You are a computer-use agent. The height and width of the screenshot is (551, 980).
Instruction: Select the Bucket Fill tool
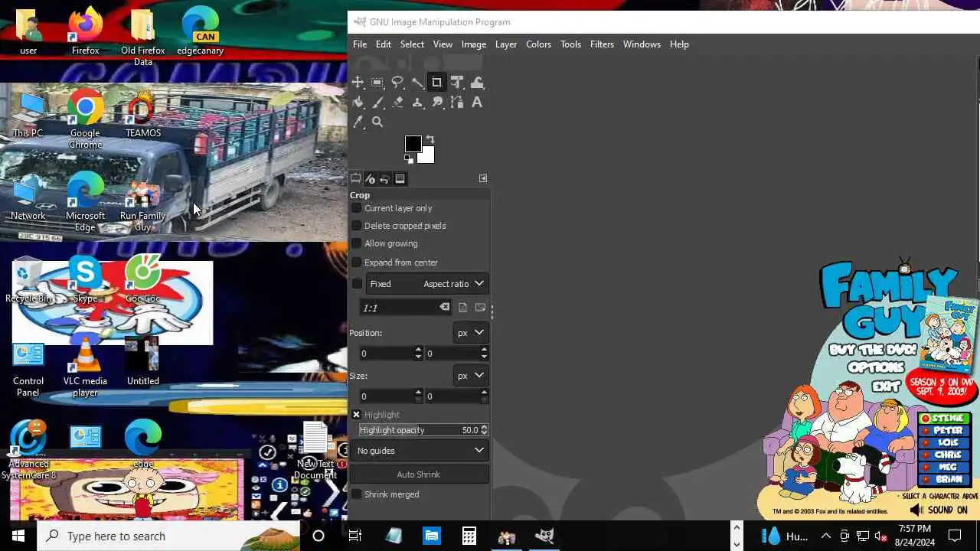point(358,102)
